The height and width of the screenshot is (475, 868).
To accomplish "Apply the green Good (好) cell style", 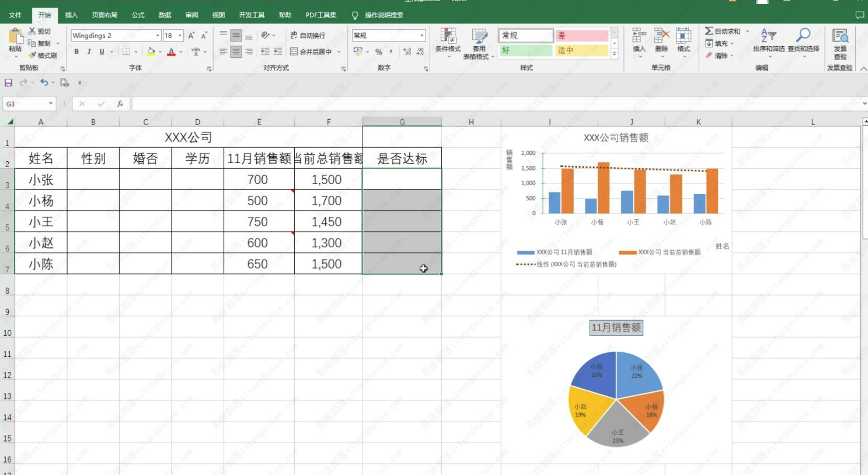I will (525, 51).
